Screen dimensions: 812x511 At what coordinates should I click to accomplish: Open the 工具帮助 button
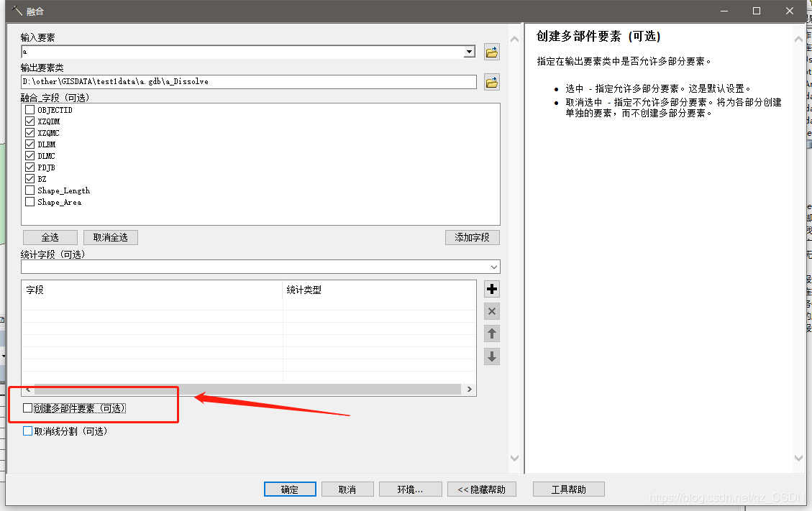click(x=569, y=489)
